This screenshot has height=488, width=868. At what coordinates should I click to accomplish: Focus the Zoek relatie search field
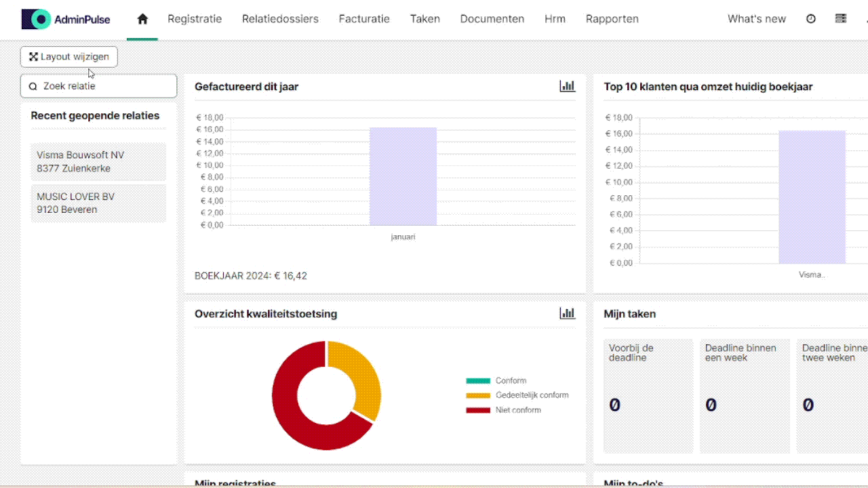point(99,86)
